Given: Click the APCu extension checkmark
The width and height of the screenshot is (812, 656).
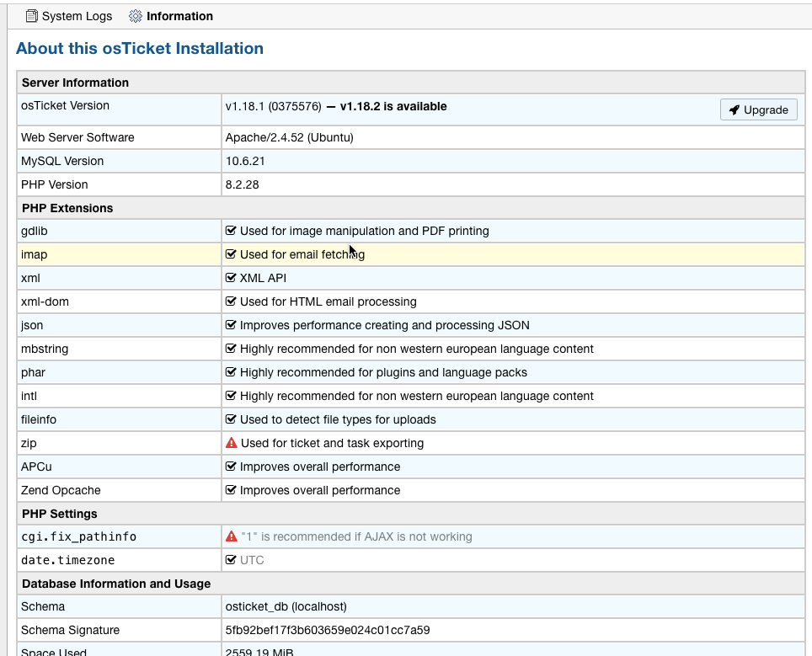Looking at the screenshot, I should [x=231, y=467].
